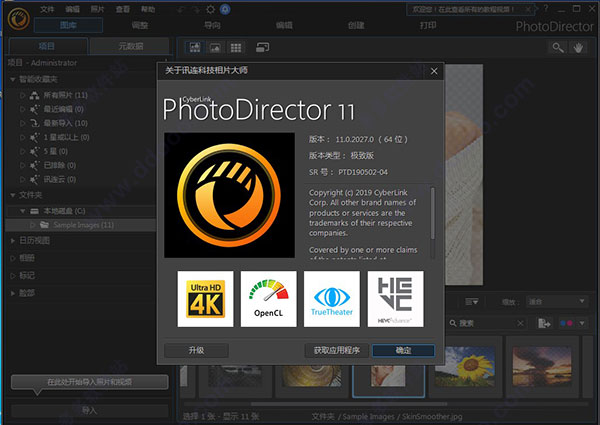Select 5 星 (0) collection
Viewport: 600px width, 425px height.
coord(55,151)
